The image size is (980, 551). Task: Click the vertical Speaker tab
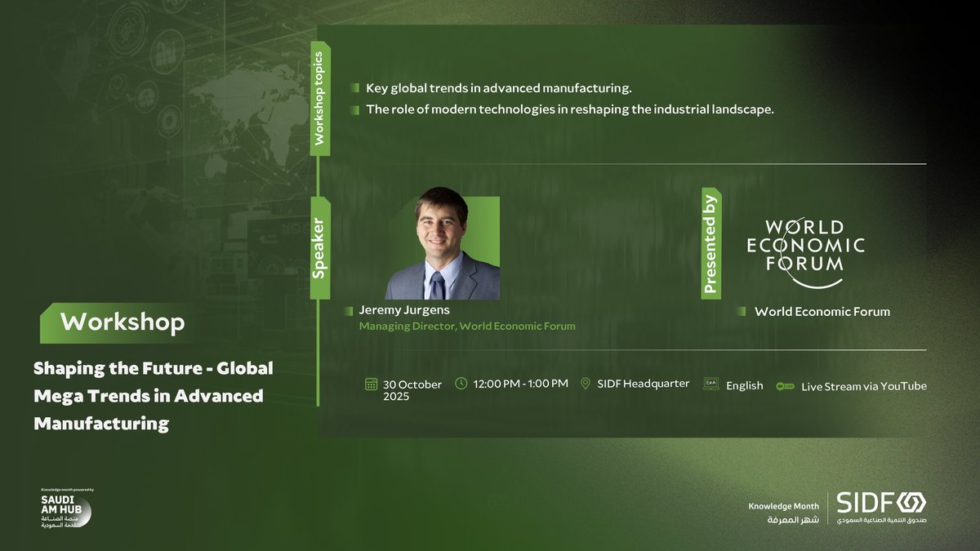coord(319,248)
